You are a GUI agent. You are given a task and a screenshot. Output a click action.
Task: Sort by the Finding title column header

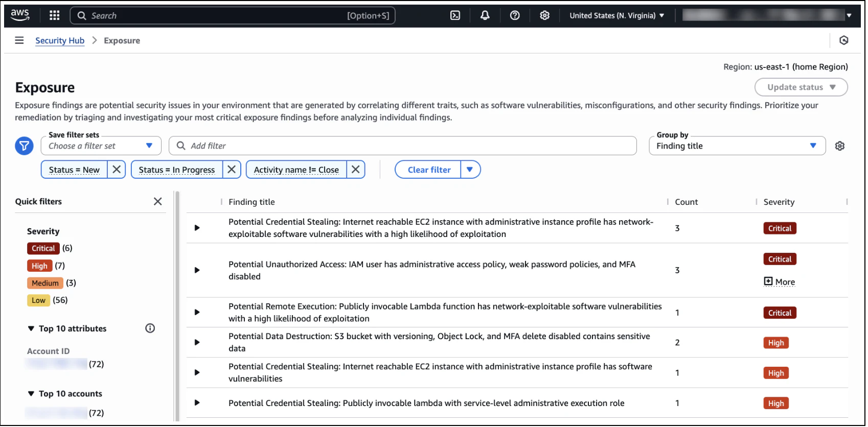(252, 202)
